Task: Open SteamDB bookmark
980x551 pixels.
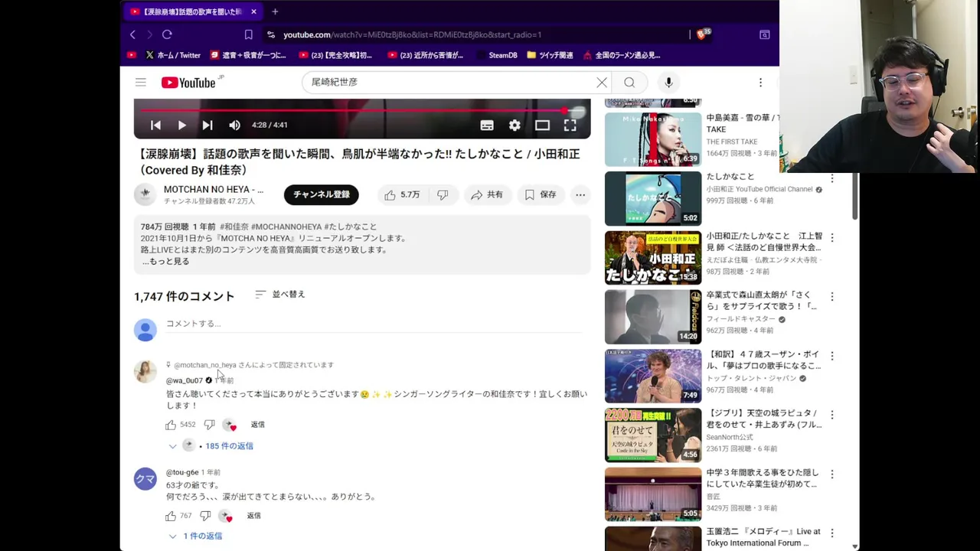Action: point(496,55)
